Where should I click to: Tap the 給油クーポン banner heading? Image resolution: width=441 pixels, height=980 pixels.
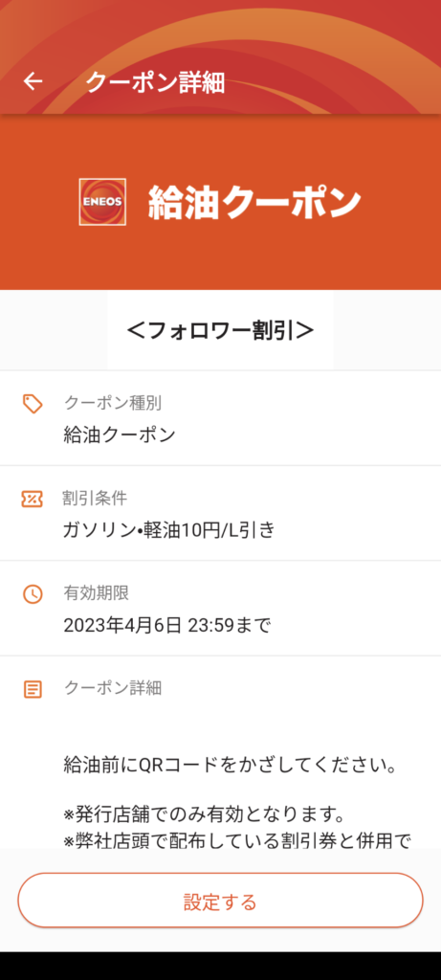[254, 203]
